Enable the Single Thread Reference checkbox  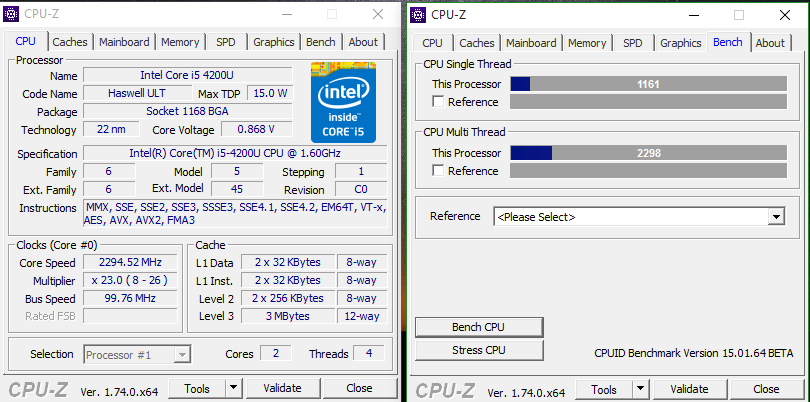point(438,102)
